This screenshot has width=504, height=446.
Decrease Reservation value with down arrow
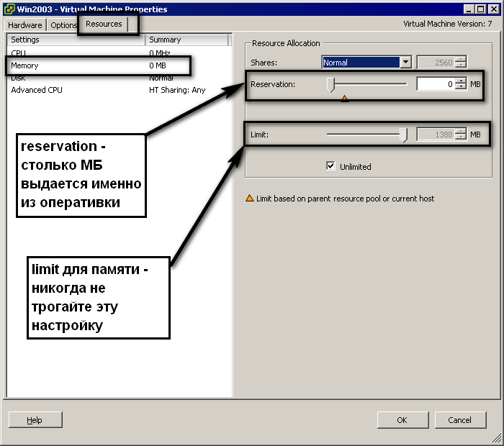pyautogui.click(x=461, y=88)
